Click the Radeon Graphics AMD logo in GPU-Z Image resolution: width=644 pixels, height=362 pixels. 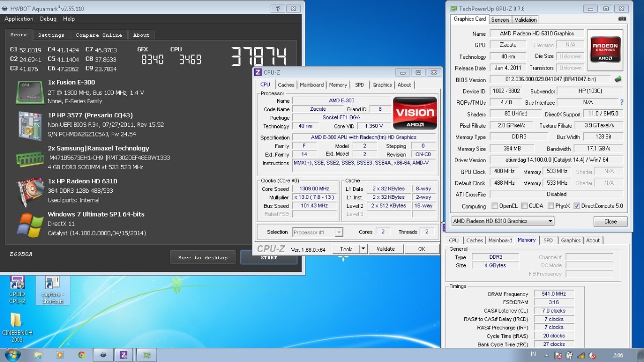tap(605, 49)
